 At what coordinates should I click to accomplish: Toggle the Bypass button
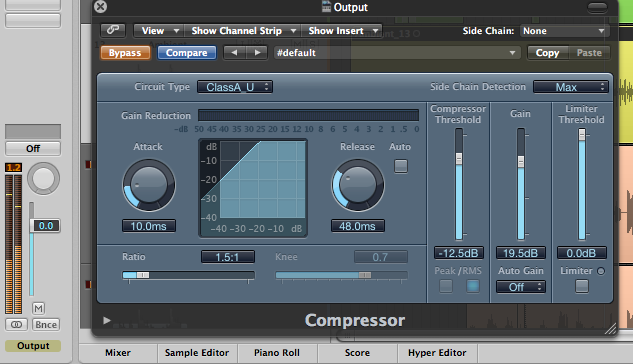[125, 53]
